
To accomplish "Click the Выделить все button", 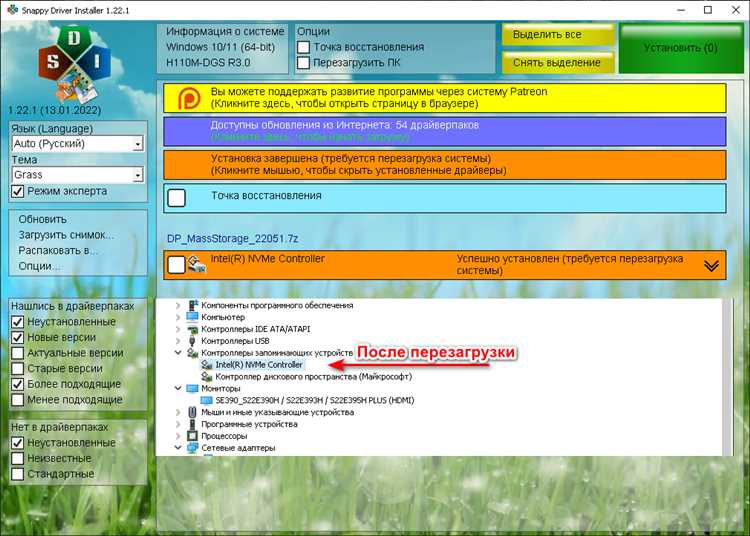I will tap(558, 35).
